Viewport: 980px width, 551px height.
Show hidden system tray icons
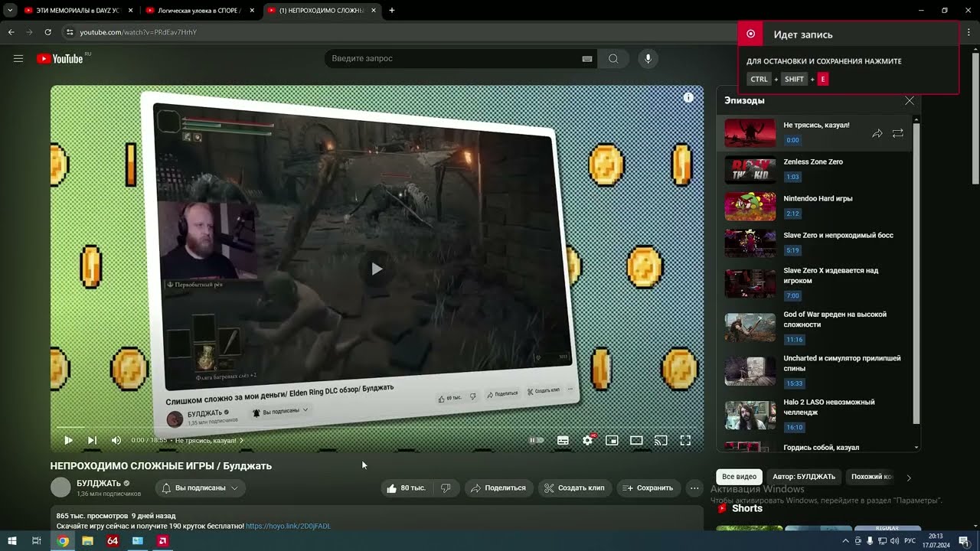[x=845, y=541]
